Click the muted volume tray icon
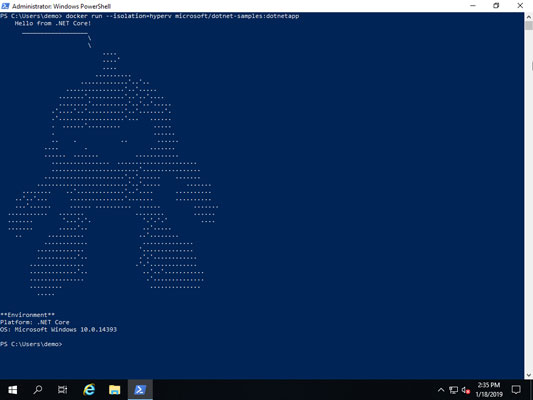 click(x=466, y=390)
